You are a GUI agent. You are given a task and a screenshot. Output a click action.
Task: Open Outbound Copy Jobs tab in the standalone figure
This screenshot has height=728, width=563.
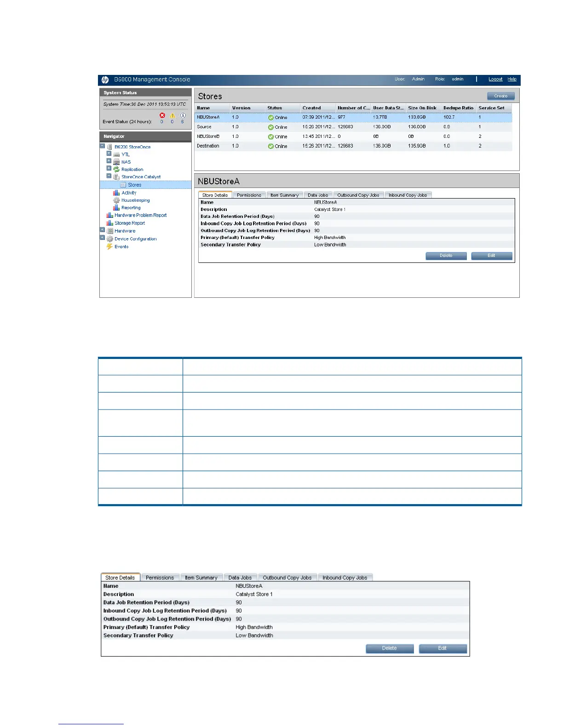[287, 577]
